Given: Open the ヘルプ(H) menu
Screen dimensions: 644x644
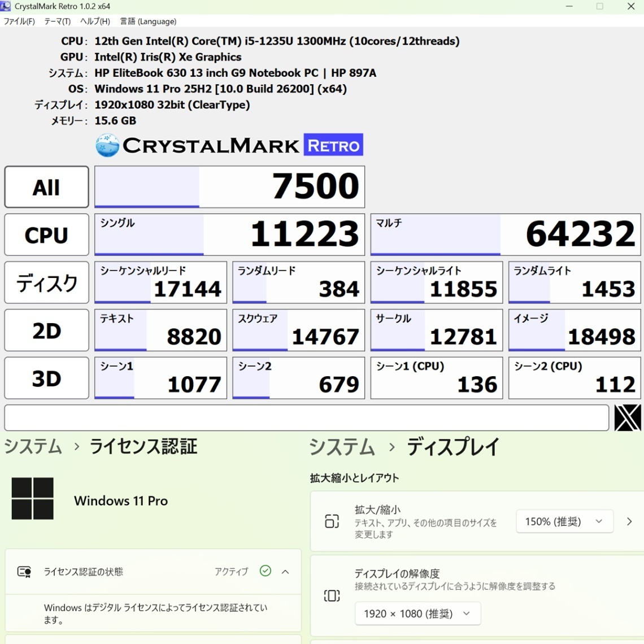Looking at the screenshot, I should click(95, 21).
